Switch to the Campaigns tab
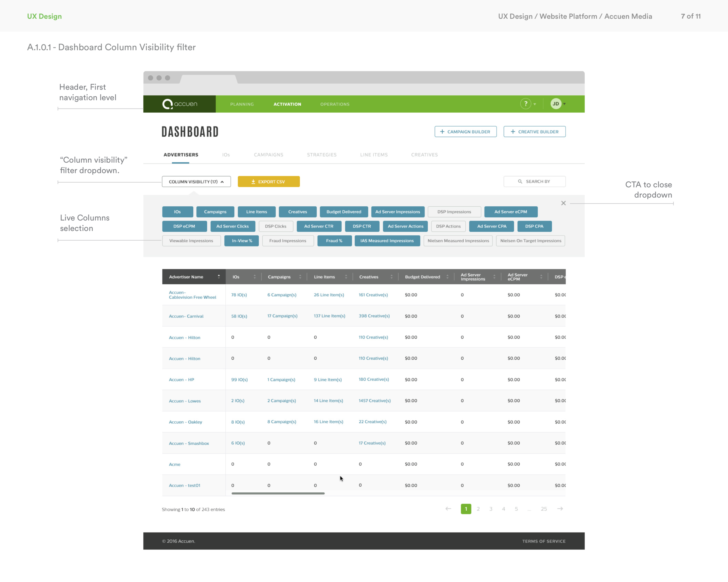Screen dimensions: 728x582 point(268,155)
